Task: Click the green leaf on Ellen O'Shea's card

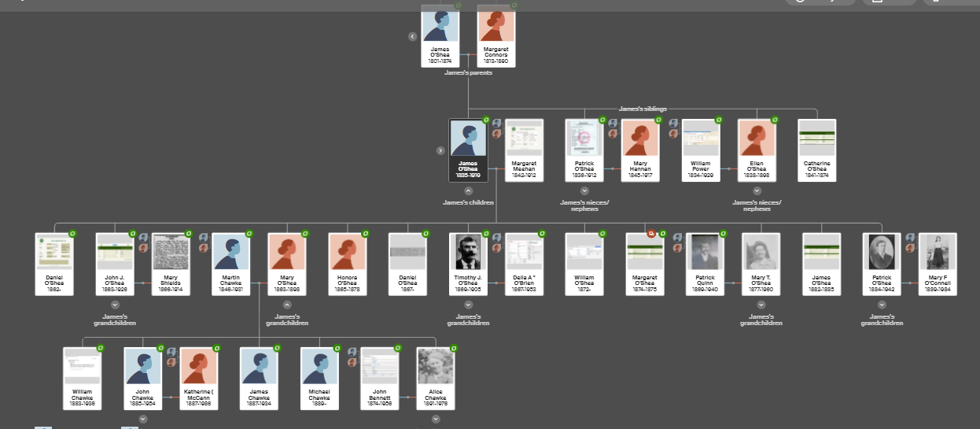Action: (x=775, y=120)
